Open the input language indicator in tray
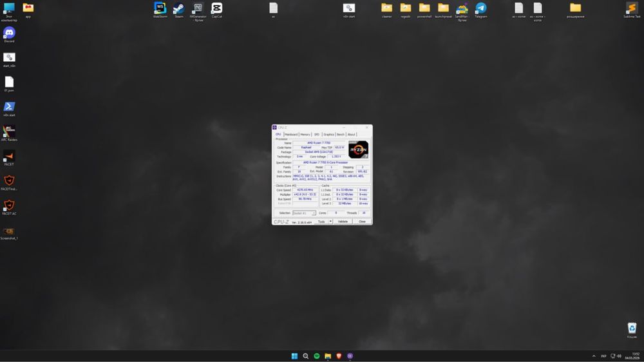644x362 pixels. [603, 356]
